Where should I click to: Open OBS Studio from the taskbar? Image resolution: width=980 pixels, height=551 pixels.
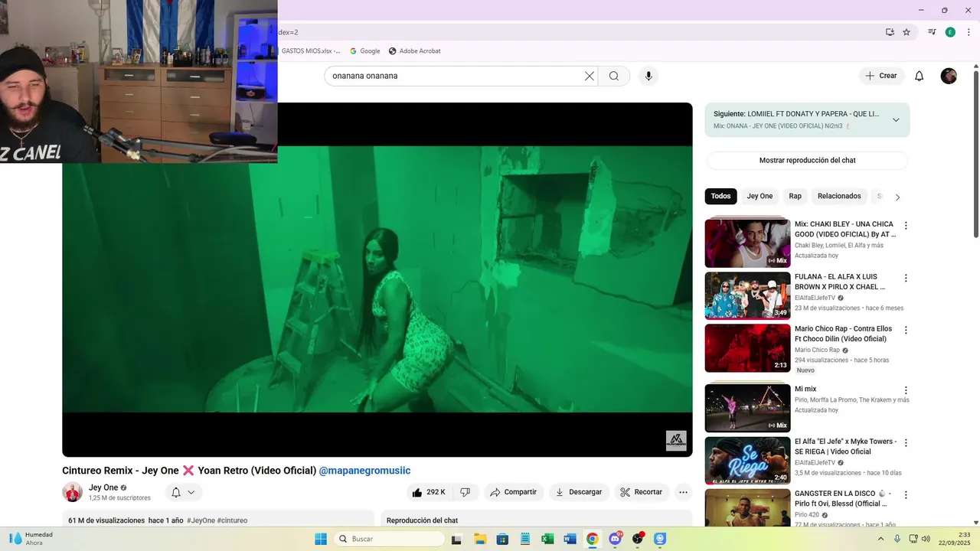638,539
